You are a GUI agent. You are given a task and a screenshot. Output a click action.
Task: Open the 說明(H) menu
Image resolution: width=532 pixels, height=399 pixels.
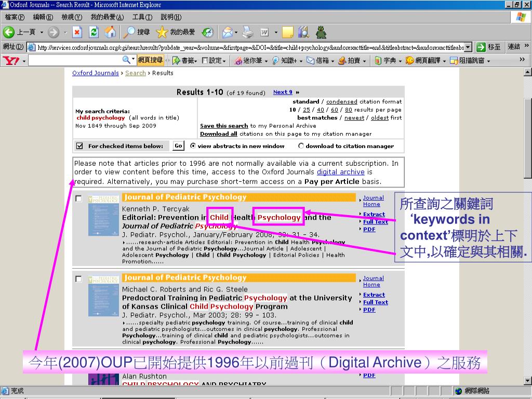(x=170, y=17)
